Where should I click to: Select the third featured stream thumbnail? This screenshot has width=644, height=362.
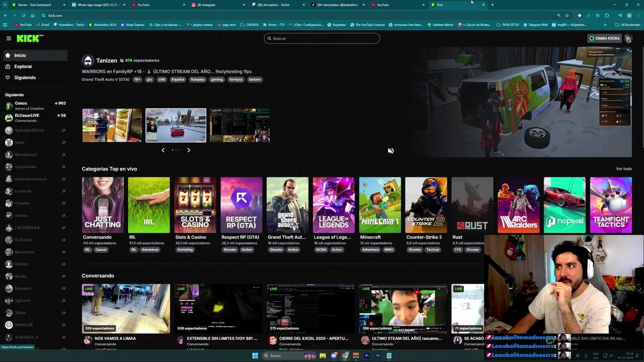pyautogui.click(x=239, y=125)
